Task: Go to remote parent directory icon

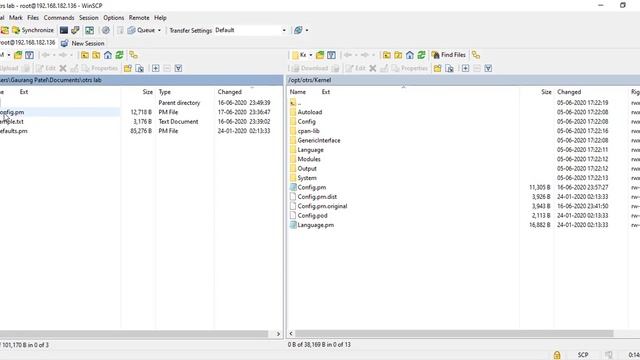Action: pos(387,55)
